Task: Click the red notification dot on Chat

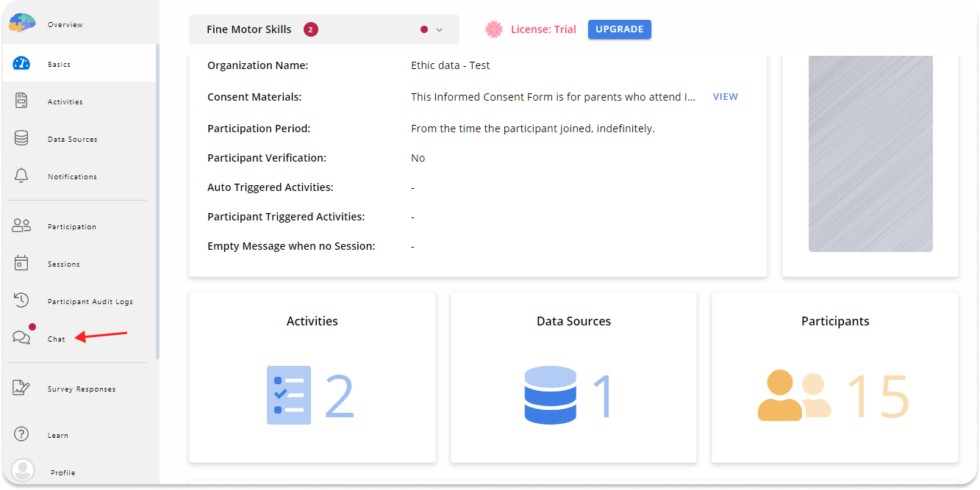Action: [x=31, y=328]
